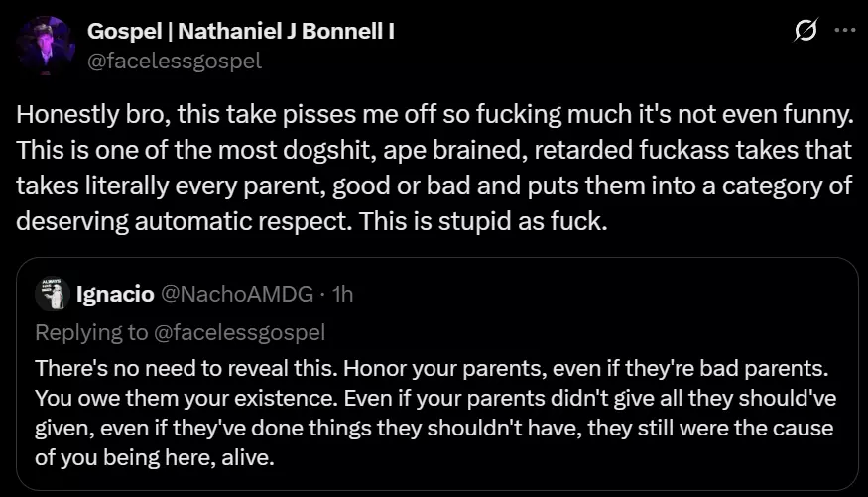Select the line starting "takes literally every parent"

(434, 186)
